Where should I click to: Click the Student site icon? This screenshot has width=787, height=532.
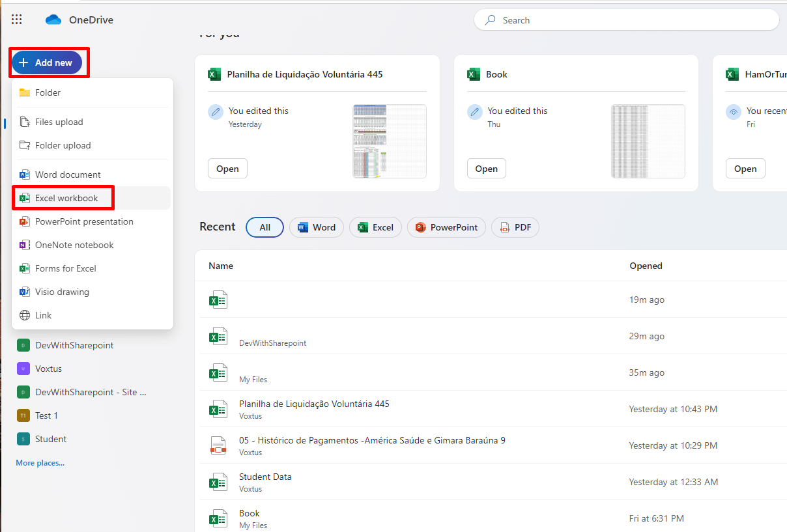(23, 439)
